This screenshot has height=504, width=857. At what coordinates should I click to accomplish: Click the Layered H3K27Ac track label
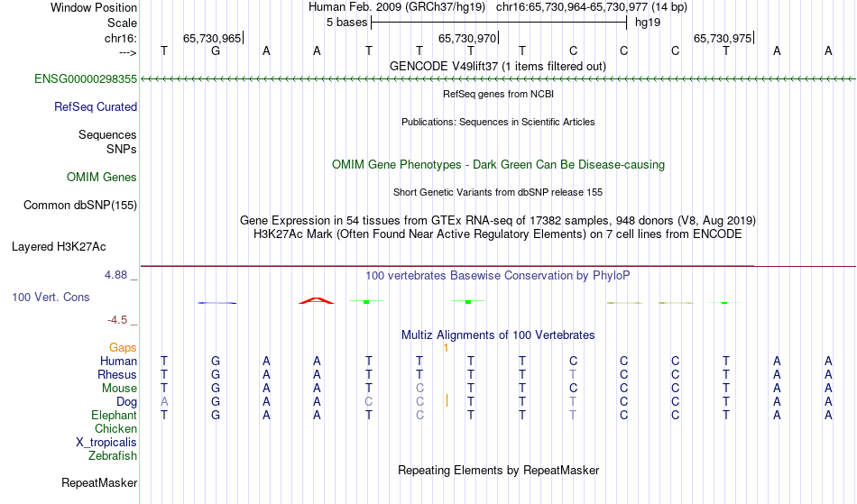[59, 246]
